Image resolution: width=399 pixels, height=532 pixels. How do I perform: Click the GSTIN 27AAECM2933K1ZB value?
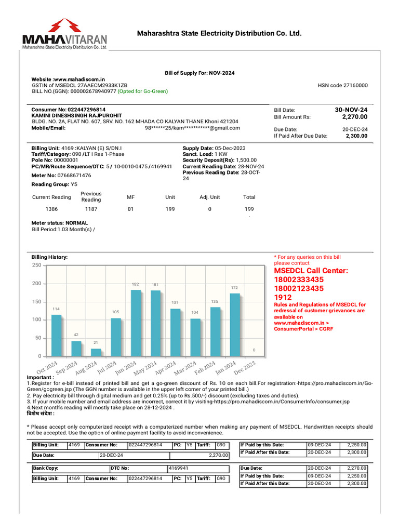(x=102, y=86)
